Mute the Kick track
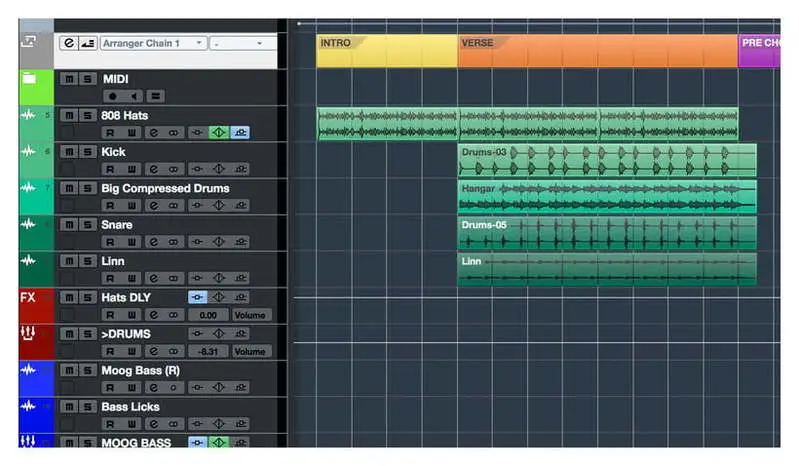 [68, 152]
